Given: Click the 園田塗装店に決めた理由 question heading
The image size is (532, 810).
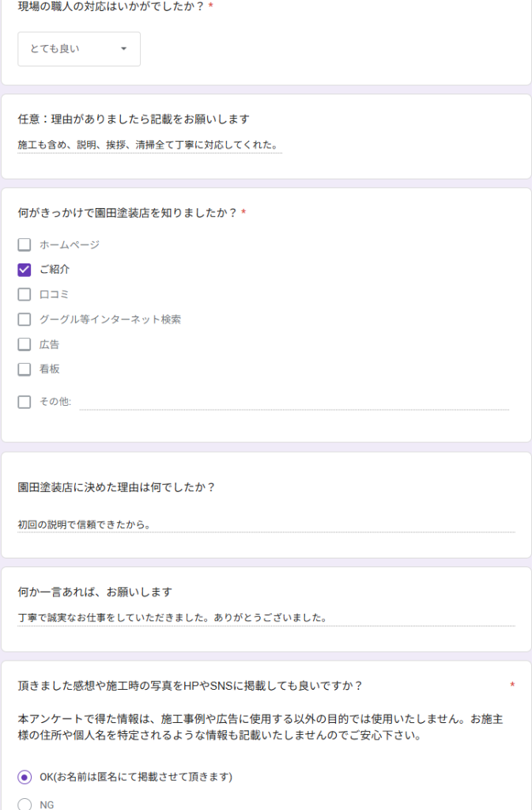Looking at the screenshot, I should [116, 487].
